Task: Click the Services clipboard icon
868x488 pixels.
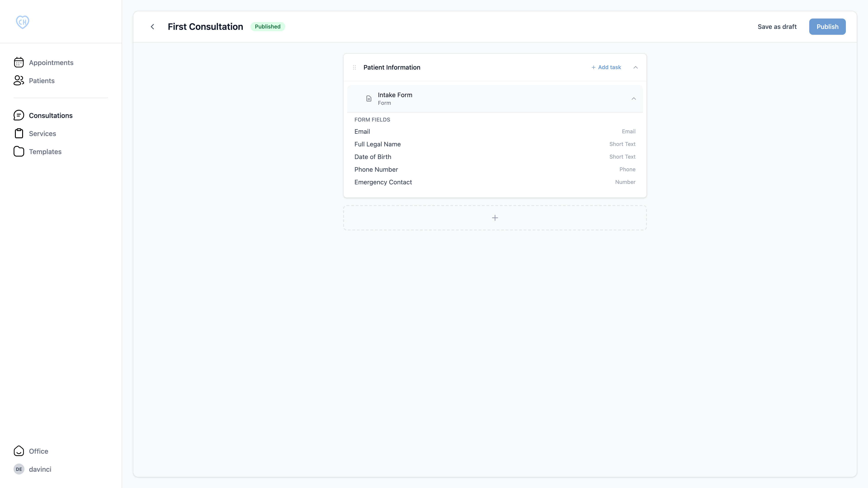Action: (19, 133)
